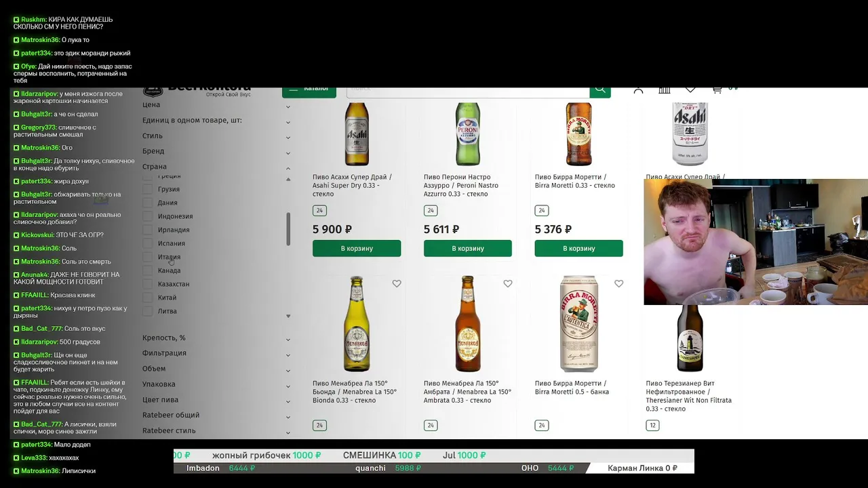Click the Birra Moretti can image
The image size is (868, 488).
pos(578,324)
